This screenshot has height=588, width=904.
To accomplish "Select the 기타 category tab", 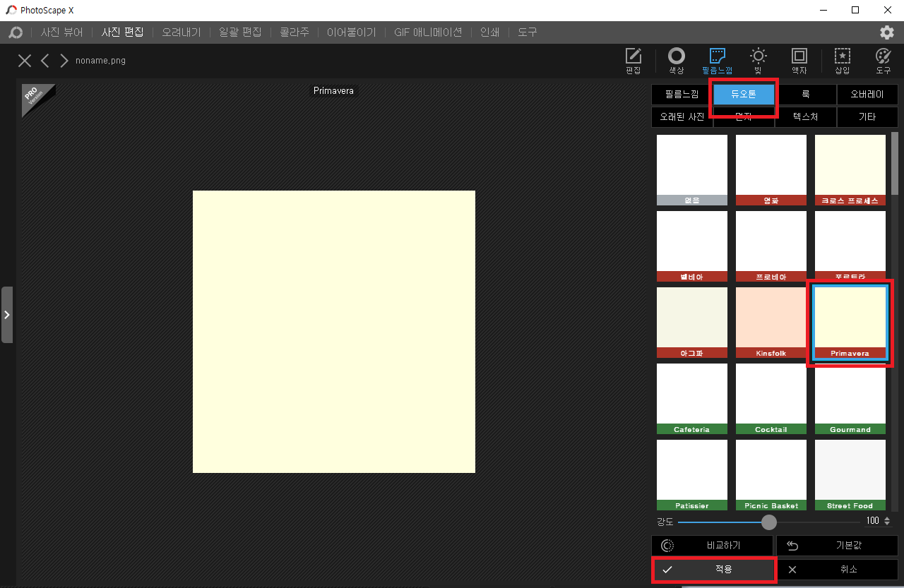I will [x=867, y=116].
